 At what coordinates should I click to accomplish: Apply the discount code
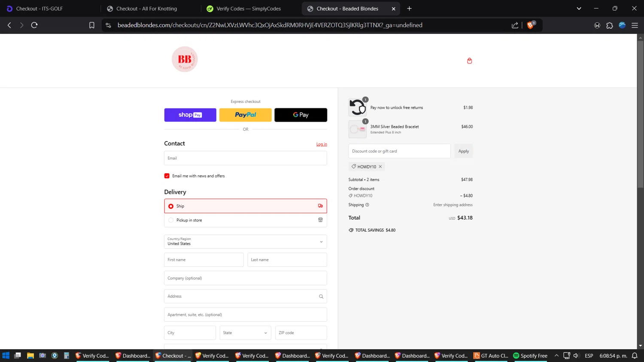click(463, 151)
